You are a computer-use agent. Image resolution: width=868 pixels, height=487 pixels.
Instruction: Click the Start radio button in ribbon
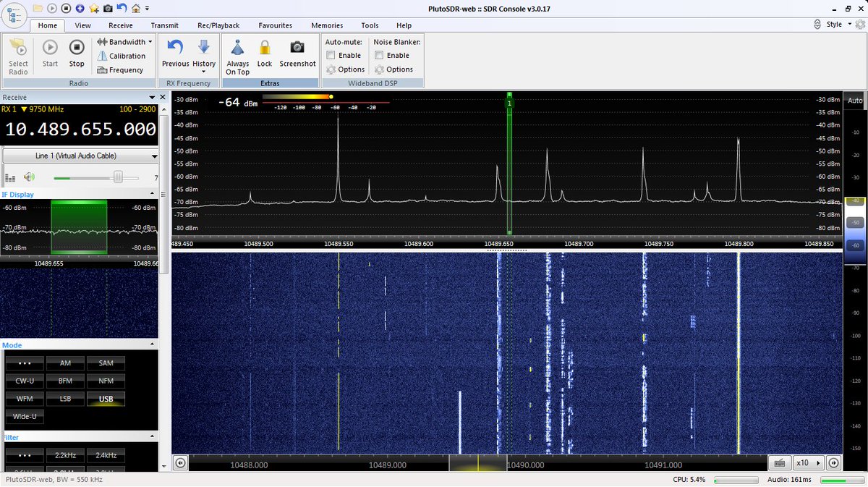point(50,54)
